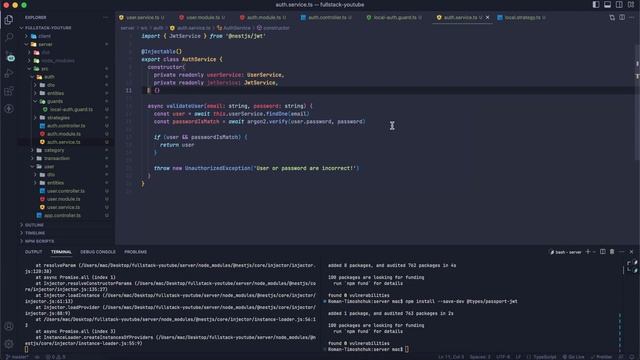The height and width of the screenshot is (360, 640).
Task: Switch to the user.module.ts editor tab
Action: [202, 18]
